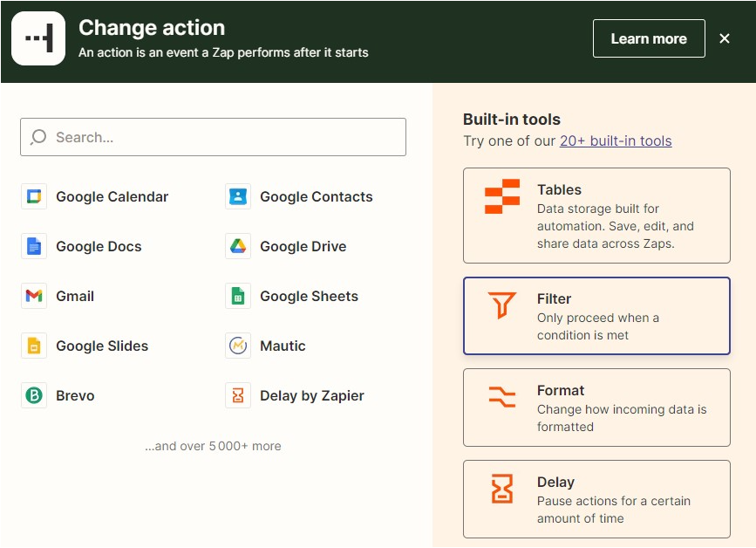Click the Zapier action logo in header
Screen dimensions: 756x548
coord(38,38)
